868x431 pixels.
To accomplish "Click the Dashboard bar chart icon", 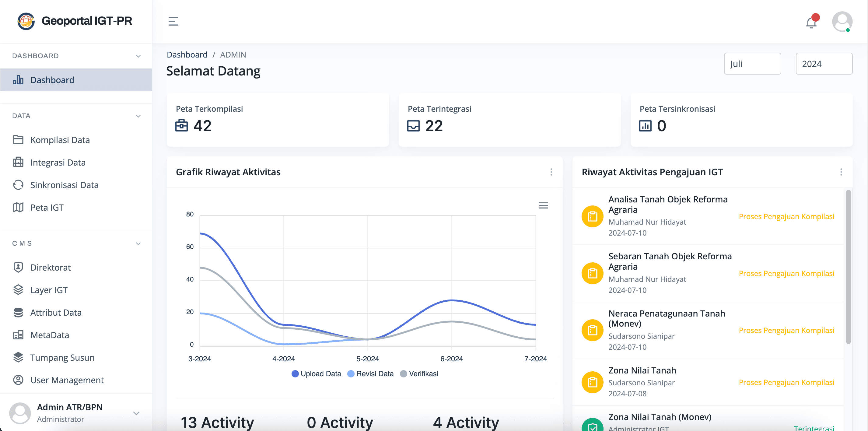I will (18, 80).
